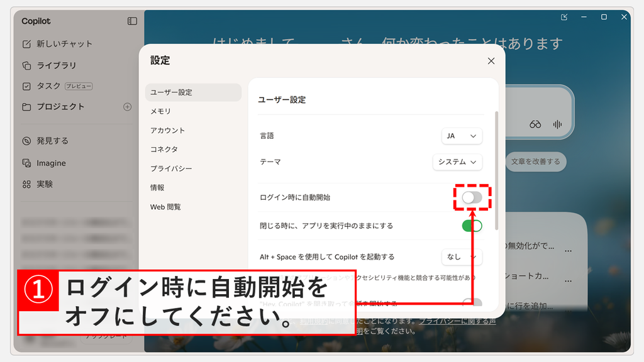Click the settings dialog vertical scrollbar
This screenshot has height=362, width=644.
(x=496, y=170)
